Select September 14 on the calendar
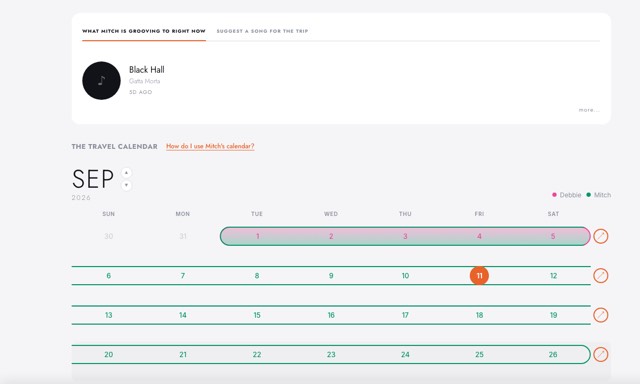This screenshot has height=384, width=640. click(183, 315)
